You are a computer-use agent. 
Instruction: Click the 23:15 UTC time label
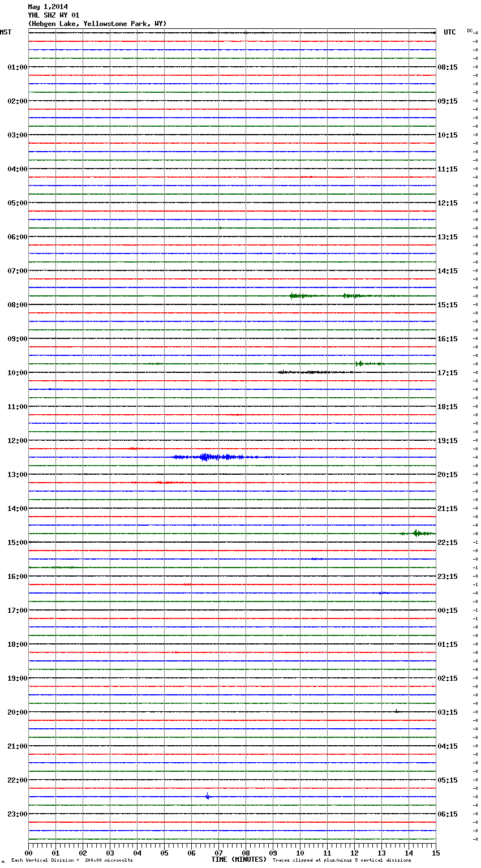[448, 577]
